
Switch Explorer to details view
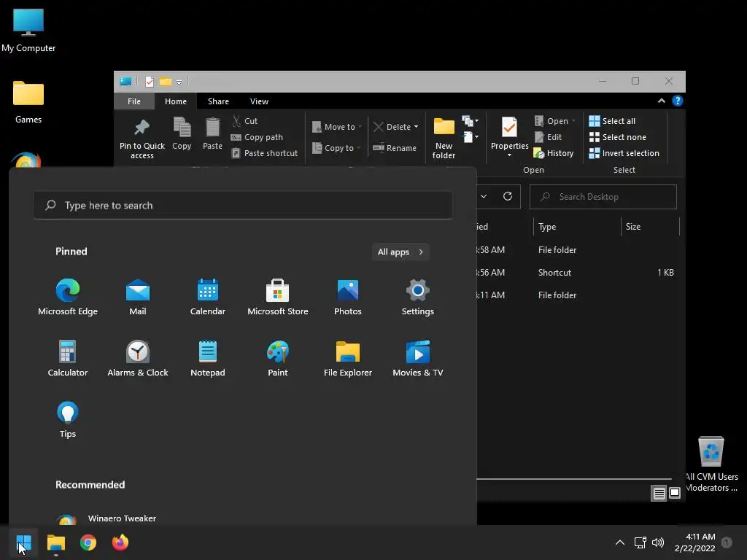tap(659, 494)
